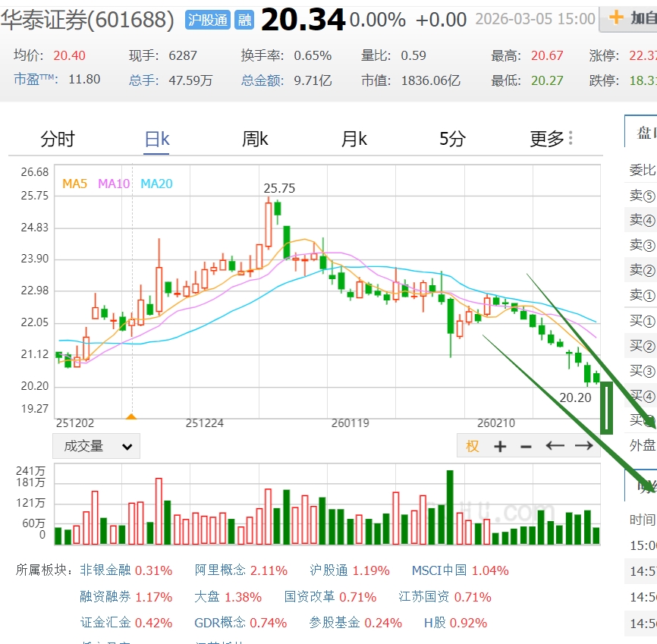The height and width of the screenshot is (644, 657).
Task: Click the 现手 6287 value
Action: [x=183, y=55]
